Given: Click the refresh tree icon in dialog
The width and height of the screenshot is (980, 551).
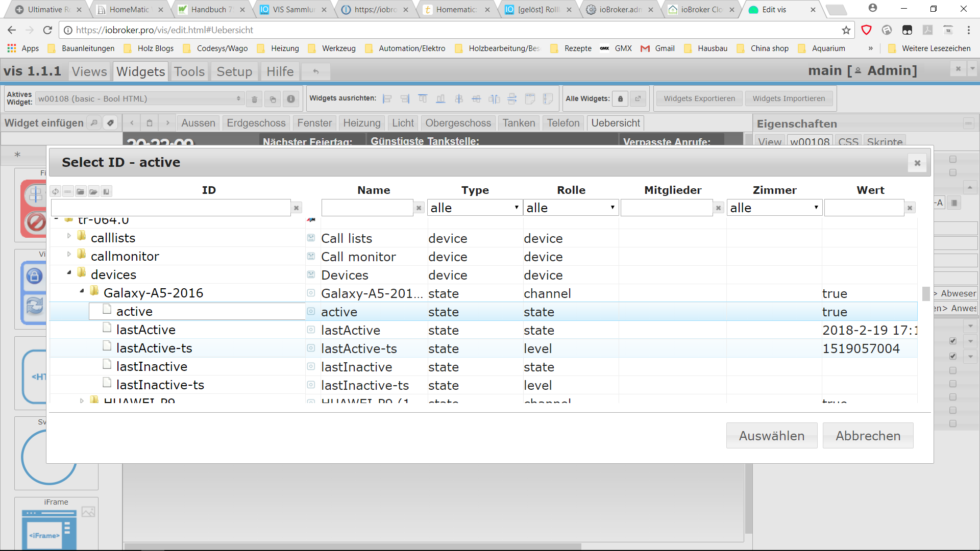Looking at the screenshot, I should click(x=55, y=191).
